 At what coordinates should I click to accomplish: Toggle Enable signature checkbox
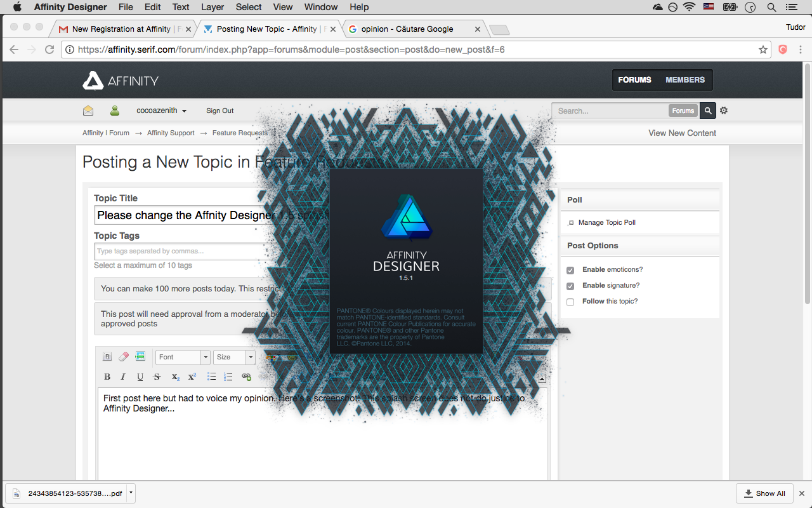[x=570, y=286]
